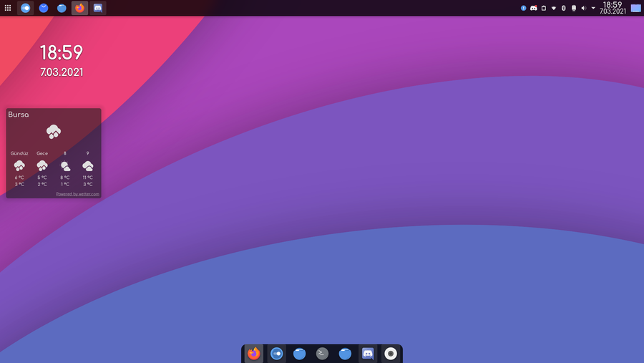
Task: Click the 6 °C Gündüz high temperature
Action: (19, 178)
